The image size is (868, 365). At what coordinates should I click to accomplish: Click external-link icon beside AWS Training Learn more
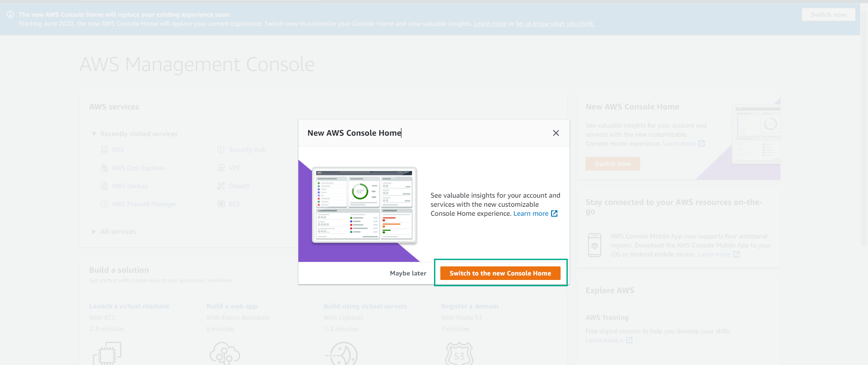(629, 340)
